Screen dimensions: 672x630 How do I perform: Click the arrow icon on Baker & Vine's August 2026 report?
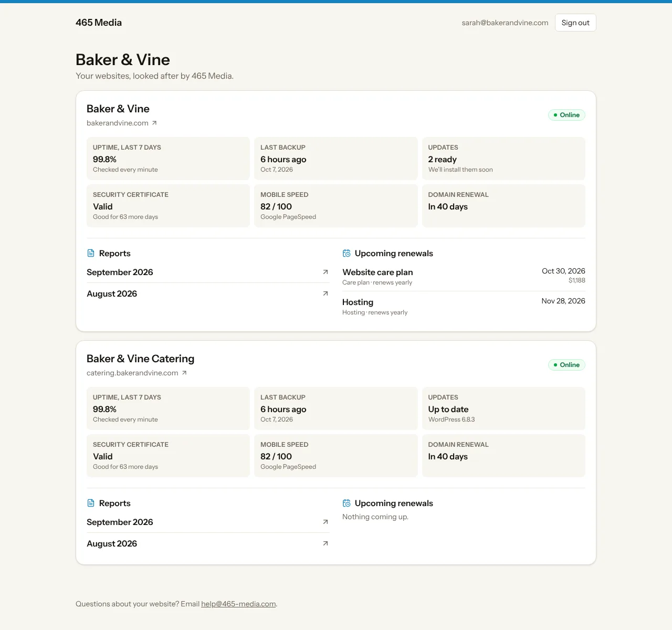tap(325, 293)
